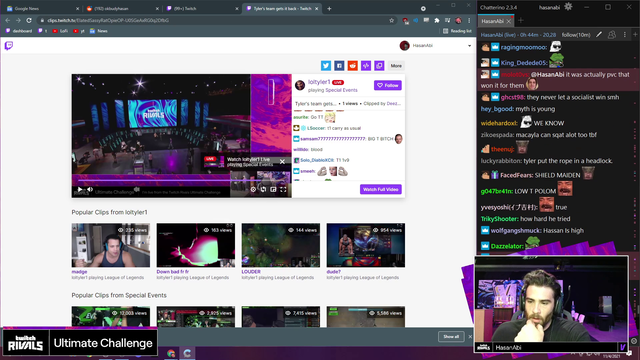Share the clip on Twitter

pos(326,66)
